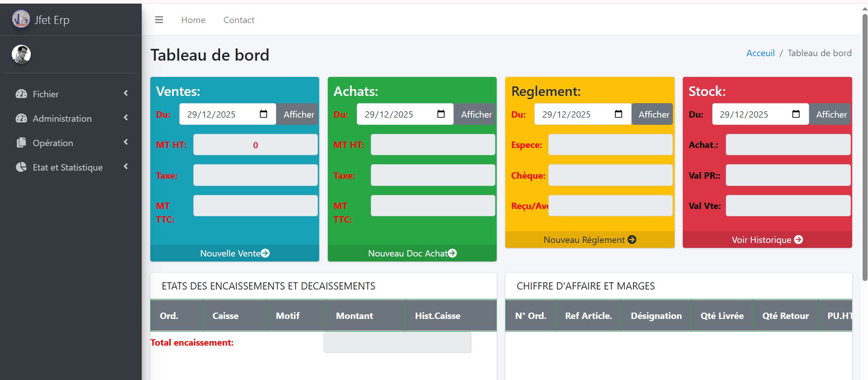Follow the Acceuil breadcrumb link
The width and height of the screenshot is (868, 380).
pyautogui.click(x=760, y=53)
